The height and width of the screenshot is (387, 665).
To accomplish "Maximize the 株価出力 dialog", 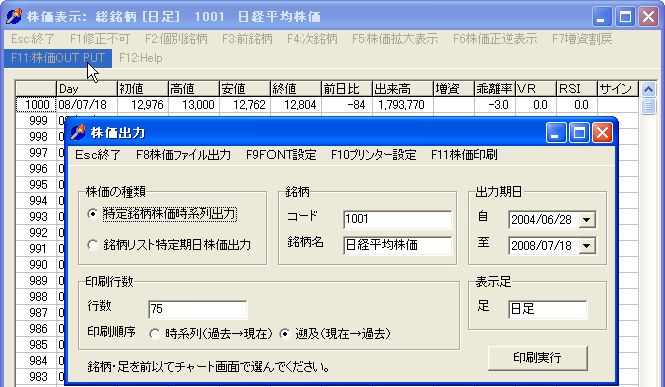I will [x=579, y=133].
